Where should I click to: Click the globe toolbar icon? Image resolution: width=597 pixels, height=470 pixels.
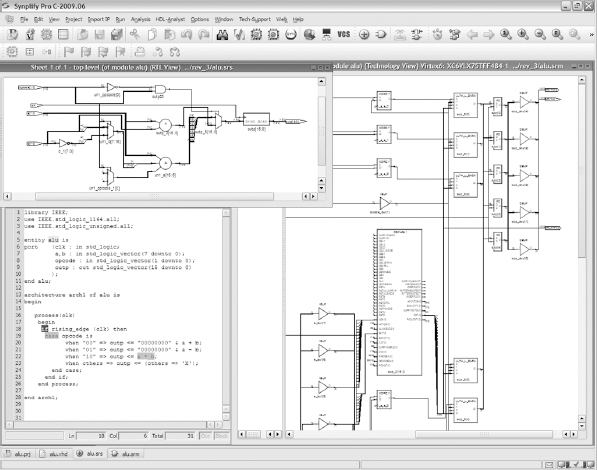coord(309,35)
